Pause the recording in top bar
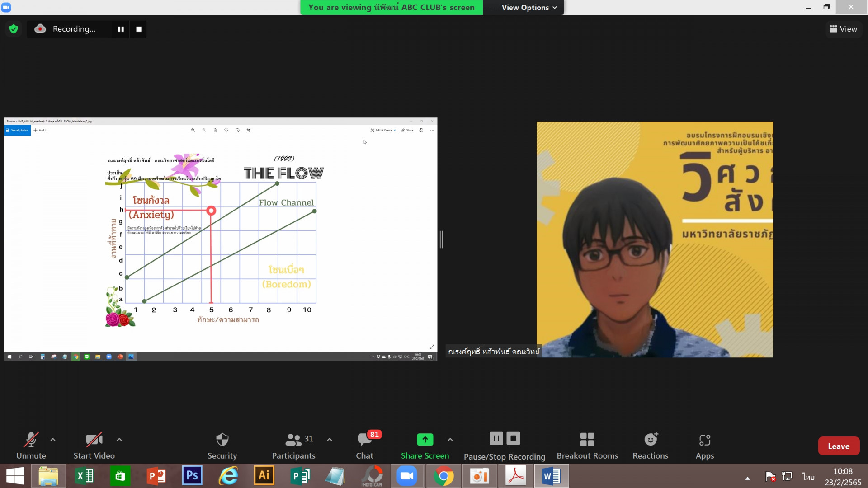 point(121,29)
